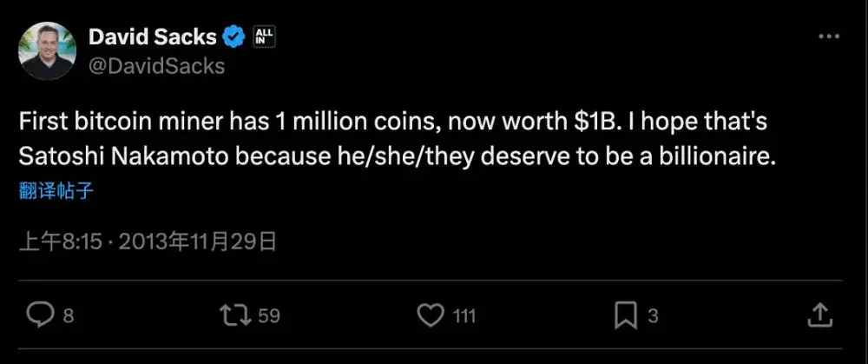The image size is (868, 364).
Task: Open the @DavidSacks handle link
Action: coord(157,65)
